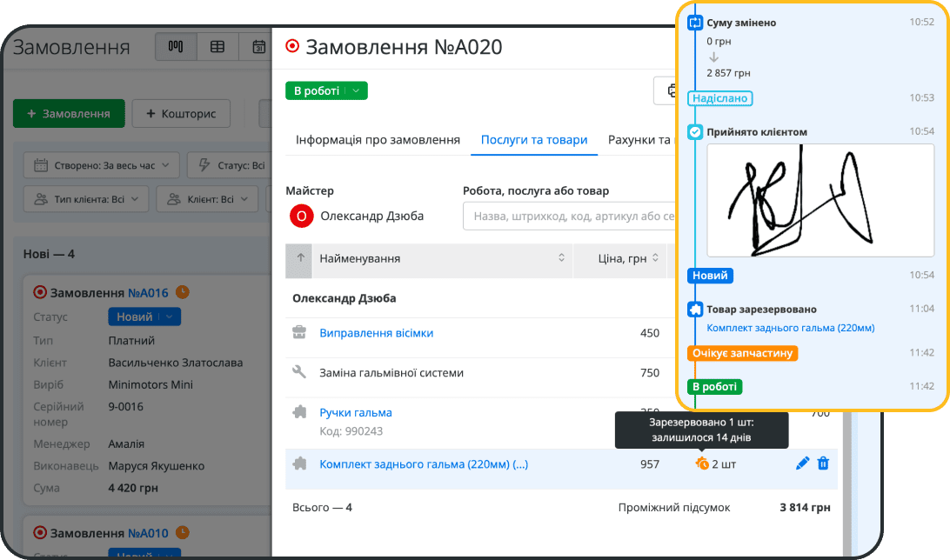Switch to kanban board view
Image resolution: width=950 pixels, height=560 pixels.
click(x=175, y=46)
